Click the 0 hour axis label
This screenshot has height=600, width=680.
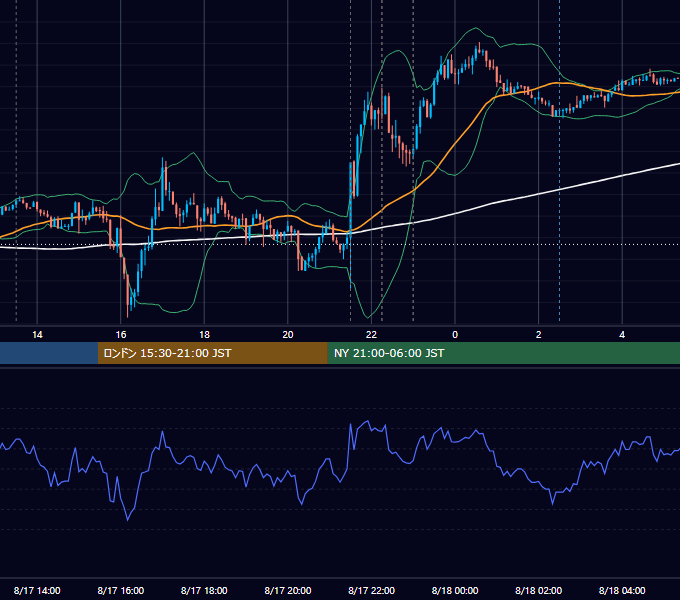pyautogui.click(x=455, y=335)
